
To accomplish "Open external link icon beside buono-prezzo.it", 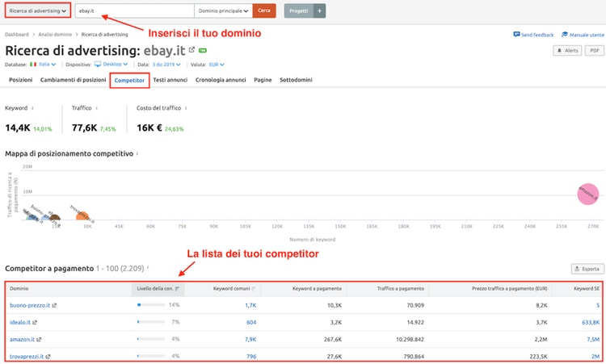I will click(54, 305).
